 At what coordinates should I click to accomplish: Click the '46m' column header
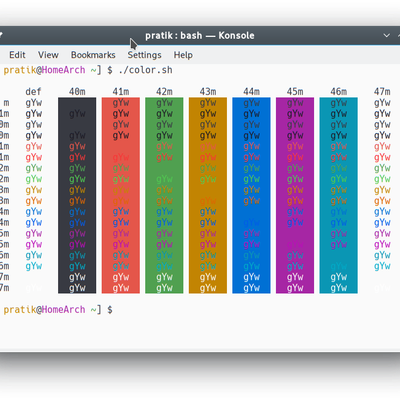click(339, 91)
